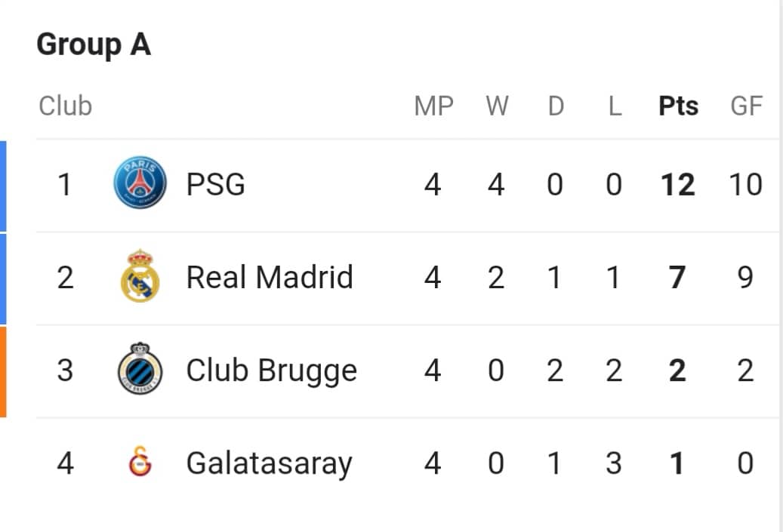Click the Real Madrid crest icon

point(140,275)
